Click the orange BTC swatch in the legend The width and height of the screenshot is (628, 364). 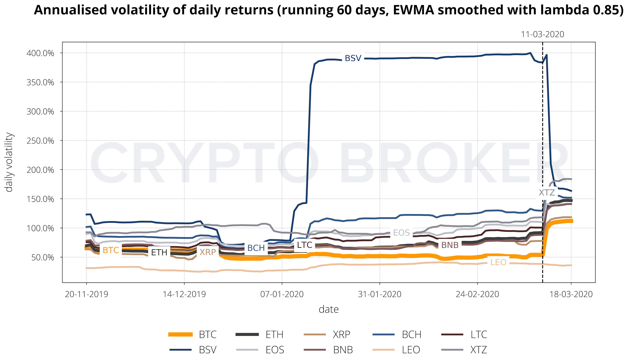pos(180,334)
